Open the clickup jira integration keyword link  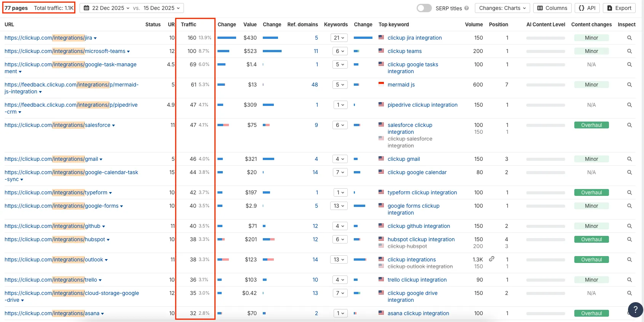[414, 38]
